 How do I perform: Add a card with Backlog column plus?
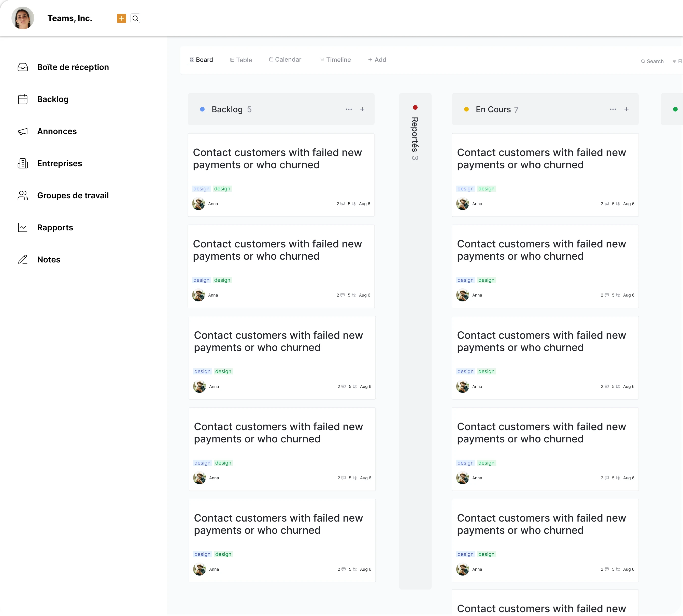[x=362, y=109]
